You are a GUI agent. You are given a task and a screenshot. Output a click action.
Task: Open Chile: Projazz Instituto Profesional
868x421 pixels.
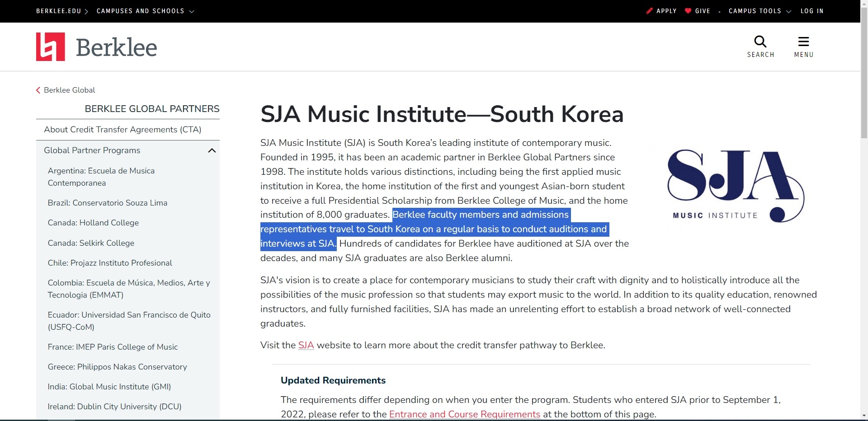point(110,263)
